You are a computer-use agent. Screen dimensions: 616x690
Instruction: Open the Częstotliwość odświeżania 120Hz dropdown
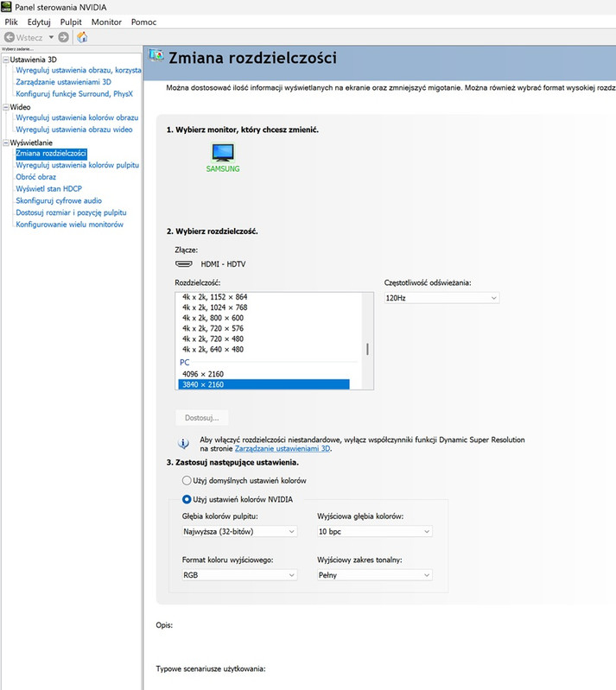(x=441, y=298)
